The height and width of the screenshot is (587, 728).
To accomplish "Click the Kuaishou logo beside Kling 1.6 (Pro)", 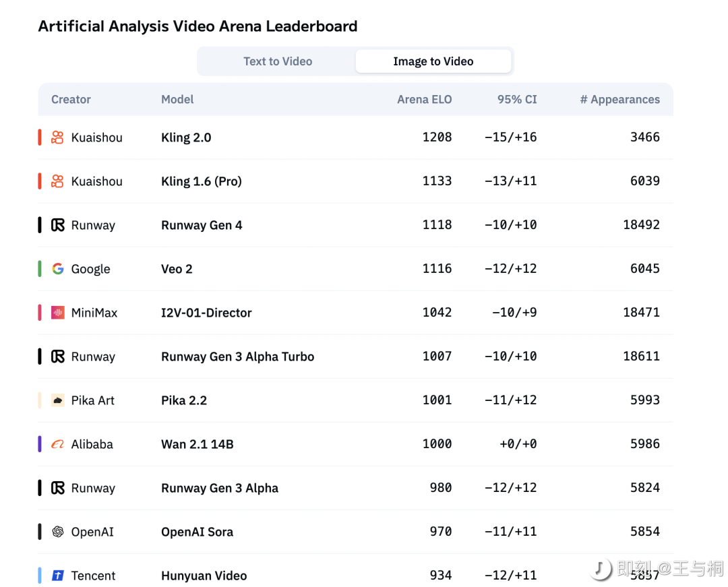I will pyautogui.click(x=57, y=181).
